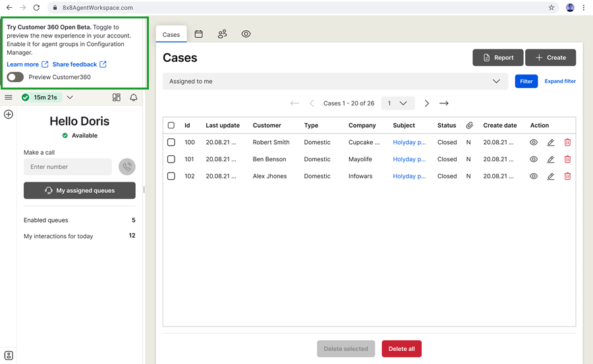Screen dimensions: 593x364
Task: Open the contacts group tab icon
Action: click(222, 34)
